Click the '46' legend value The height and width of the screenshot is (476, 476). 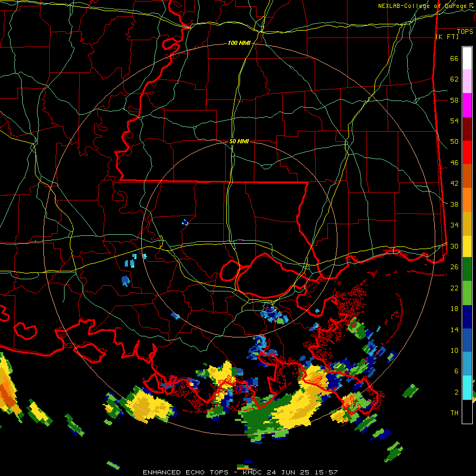(x=454, y=162)
